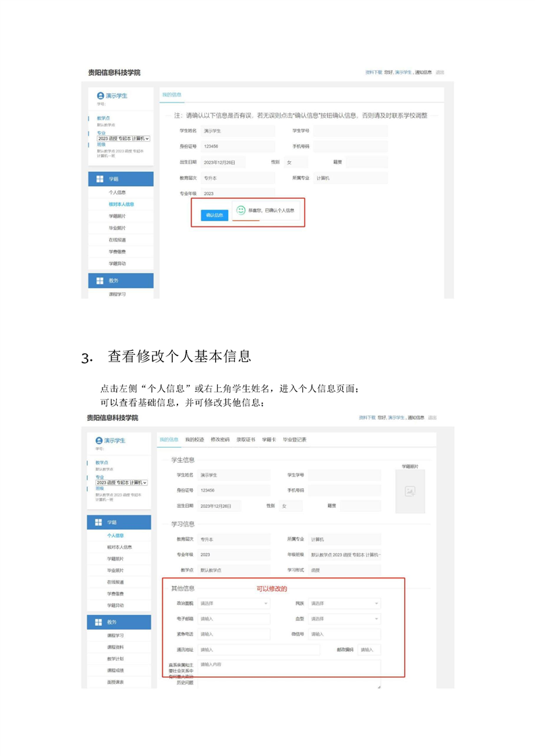Viewport: 535px width, 756px height.
Task: Click user avatar icon on 个人信息 page
Action: [99, 440]
